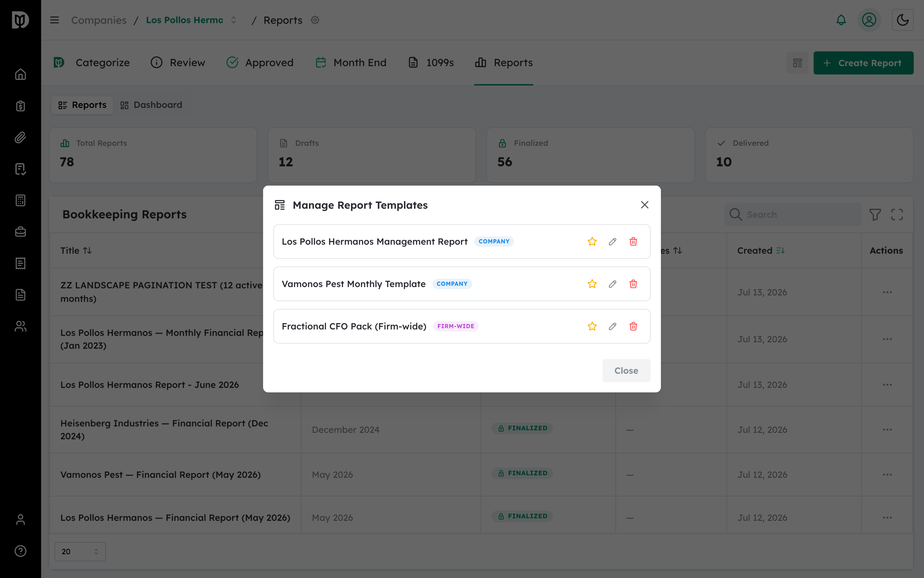
Task: Open the document checkmark sidebar icon
Action: click(21, 169)
